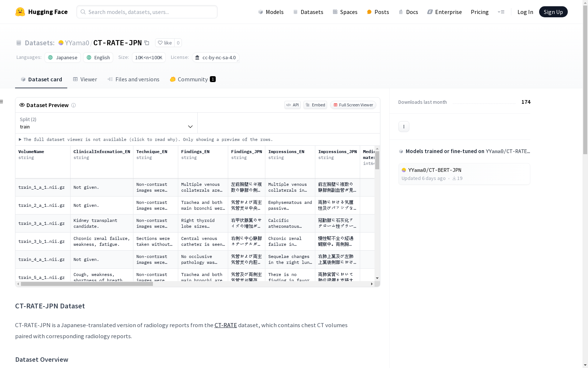
Task: Click the Datasets: breadcrumb label
Action: click(40, 43)
